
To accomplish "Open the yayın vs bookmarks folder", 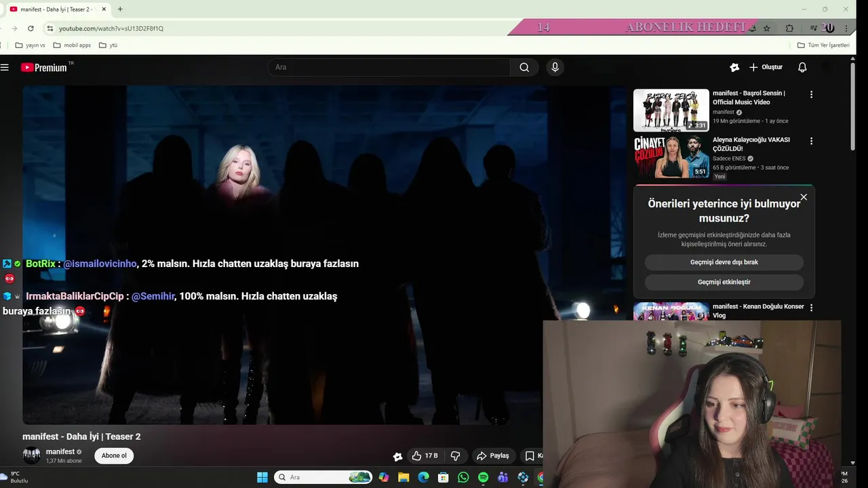I will point(30,45).
